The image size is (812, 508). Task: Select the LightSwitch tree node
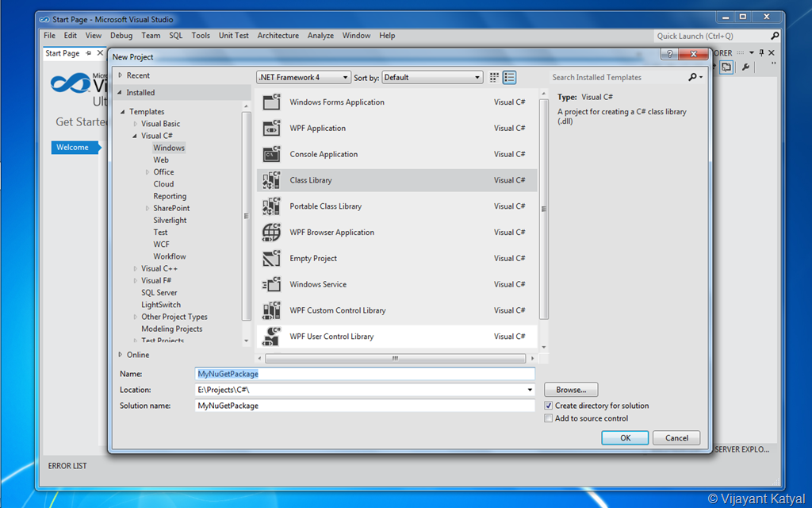[x=161, y=305]
